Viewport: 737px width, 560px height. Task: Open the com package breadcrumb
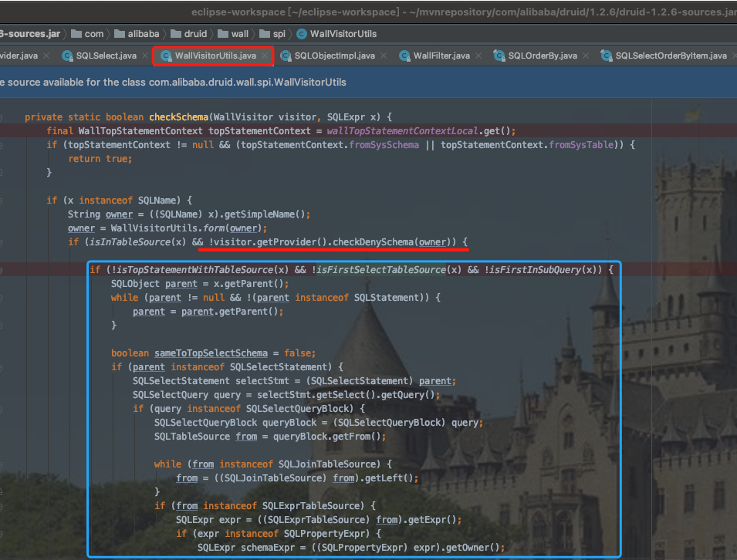(x=94, y=34)
